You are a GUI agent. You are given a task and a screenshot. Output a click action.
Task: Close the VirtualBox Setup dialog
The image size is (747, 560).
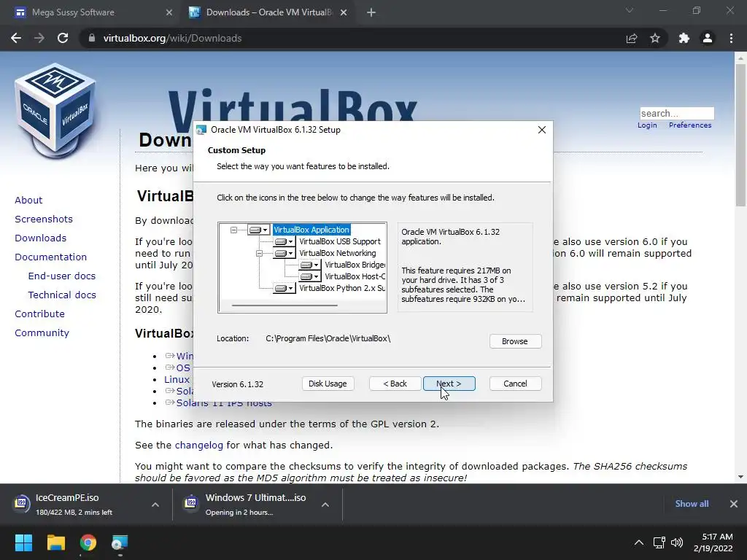pyautogui.click(x=542, y=130)
